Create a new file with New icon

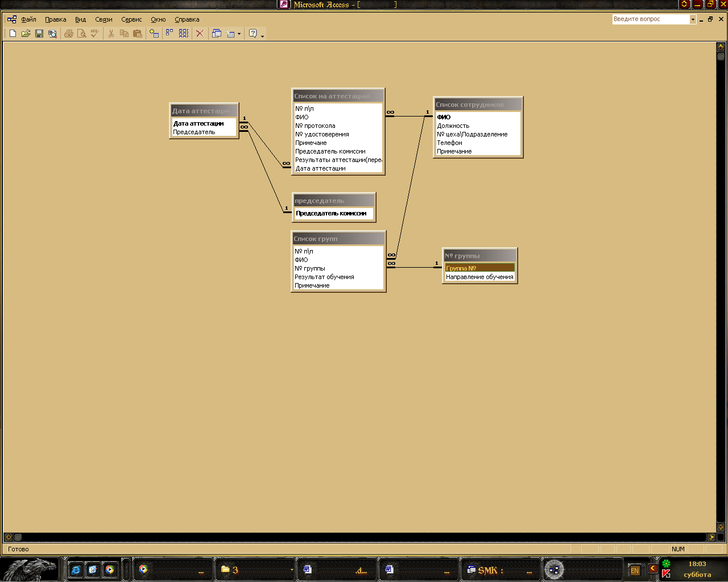click(x=13, y=34)
